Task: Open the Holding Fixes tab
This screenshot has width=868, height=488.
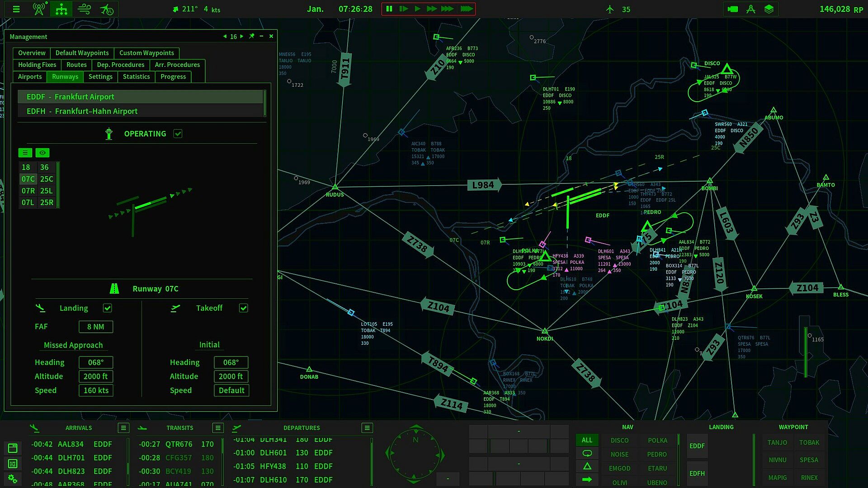Action: [x=37, y=65]
